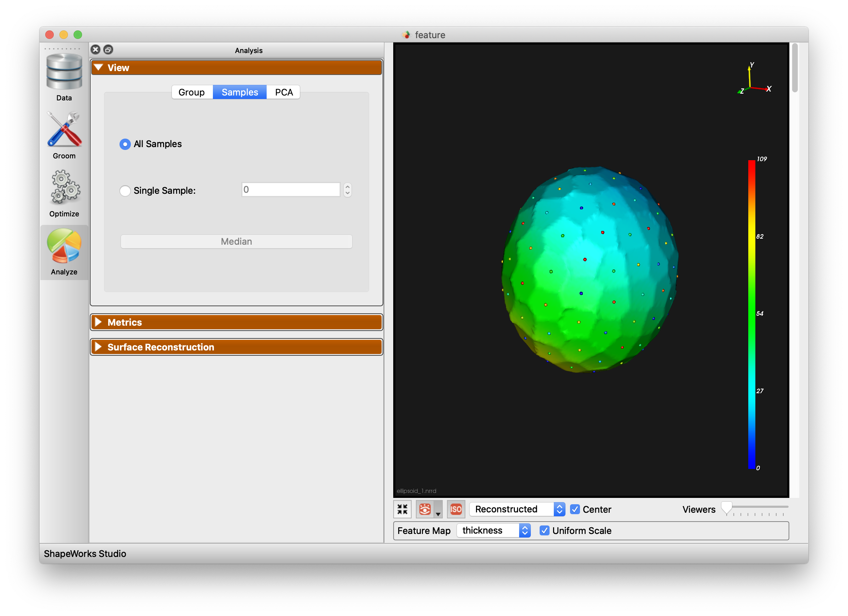This screenshot has height=616, width=848.
Task: Disable Uniform Scale
Action: click(544, 530)
